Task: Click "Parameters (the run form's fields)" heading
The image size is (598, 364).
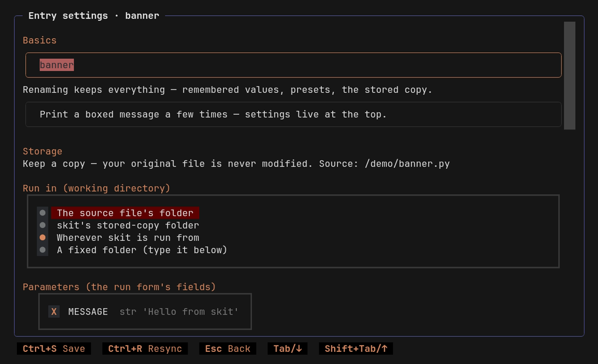Action: [x=120, y=287]
